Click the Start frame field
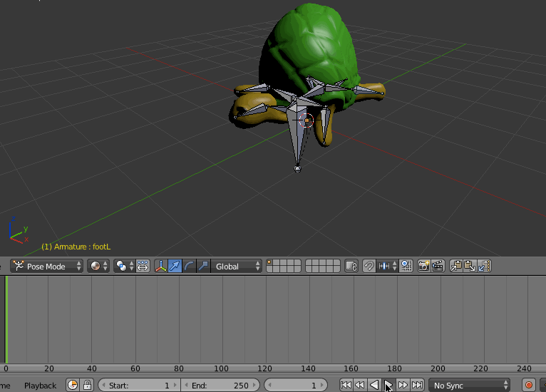 pos(139,386)
